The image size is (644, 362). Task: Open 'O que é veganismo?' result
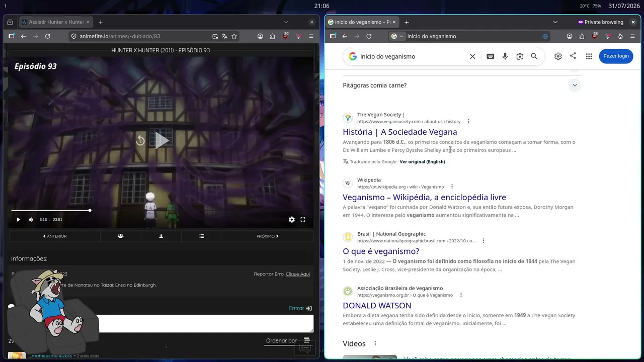click(381, 251)
